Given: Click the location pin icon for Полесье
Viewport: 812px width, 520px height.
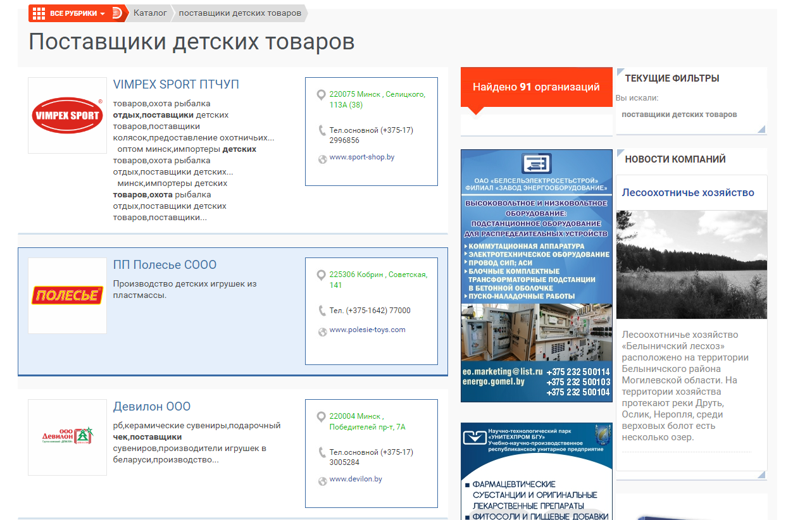Looking at the screenshot, I should 322,275.
